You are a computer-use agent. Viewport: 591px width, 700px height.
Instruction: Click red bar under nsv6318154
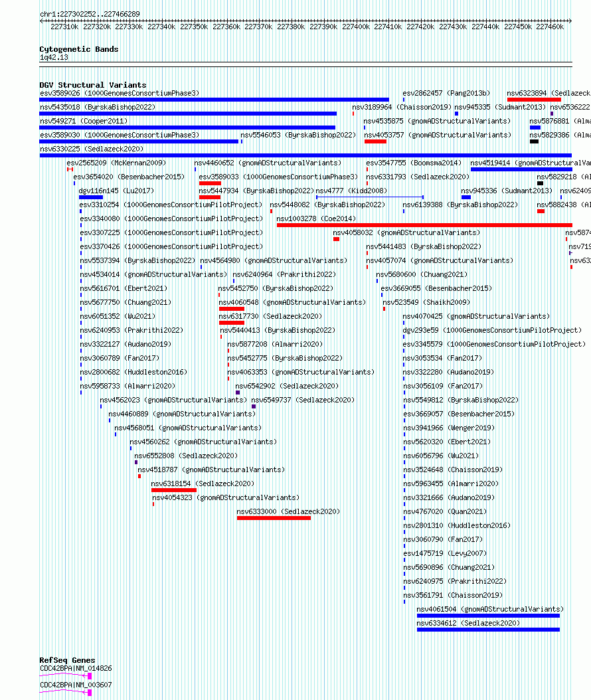point(174,490)
